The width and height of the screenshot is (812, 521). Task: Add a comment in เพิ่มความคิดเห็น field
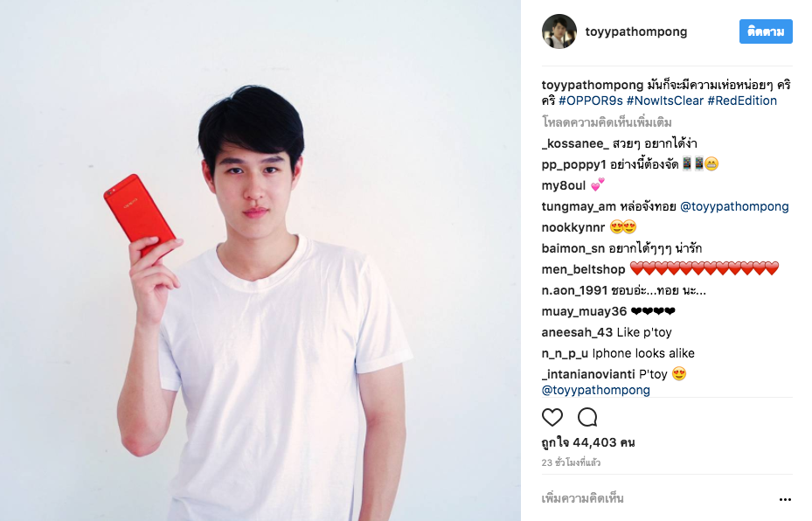[x=657, y=499]
